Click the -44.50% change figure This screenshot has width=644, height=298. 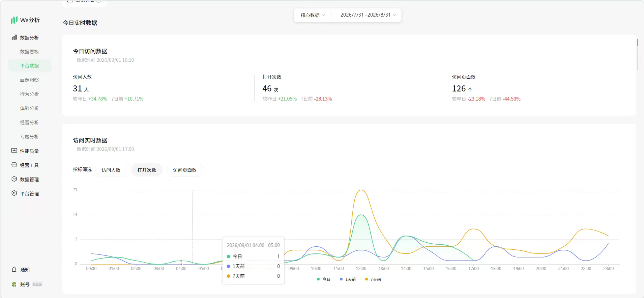click(511, 99)
